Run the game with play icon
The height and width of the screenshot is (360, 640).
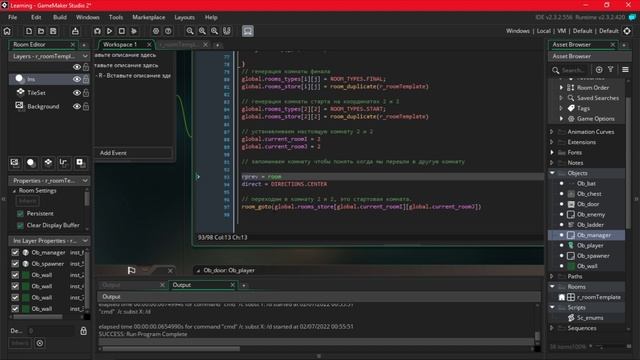tap(109, 31)
